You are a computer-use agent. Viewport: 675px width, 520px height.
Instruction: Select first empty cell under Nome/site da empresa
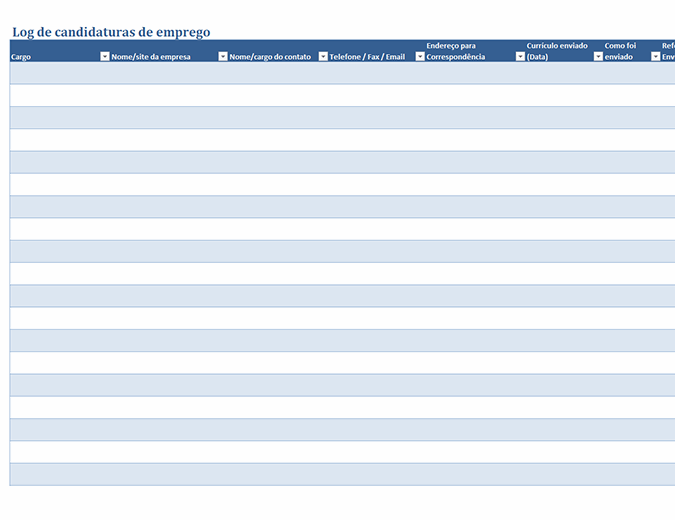click(165, 73)
